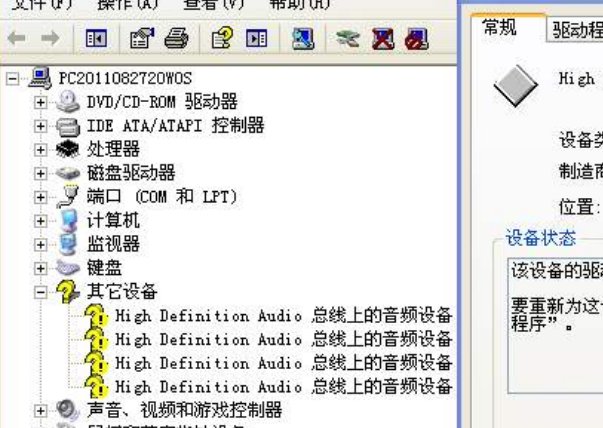
Task: Select the PC2011082720WOS root computer node
Action: pyautogui.click(x=125, y=77)
